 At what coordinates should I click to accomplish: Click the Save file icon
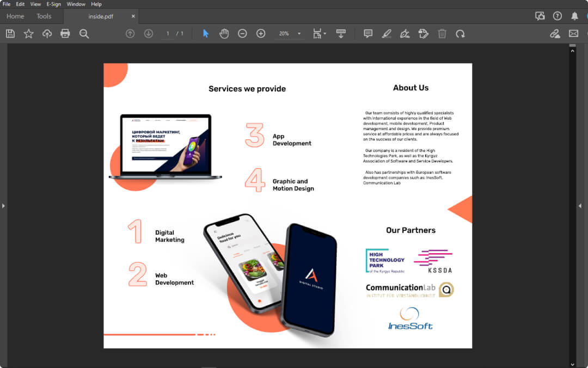[x=10, y=34]
